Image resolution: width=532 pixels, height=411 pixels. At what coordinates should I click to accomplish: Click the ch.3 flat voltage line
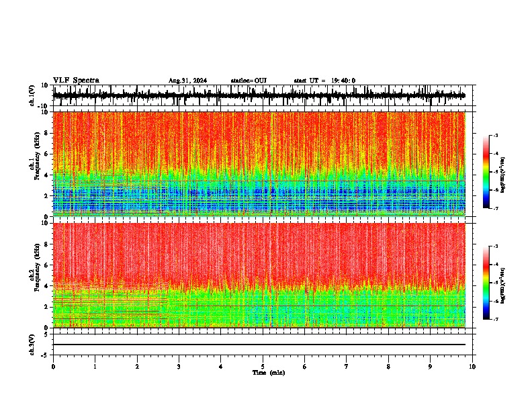pos(259,345)
